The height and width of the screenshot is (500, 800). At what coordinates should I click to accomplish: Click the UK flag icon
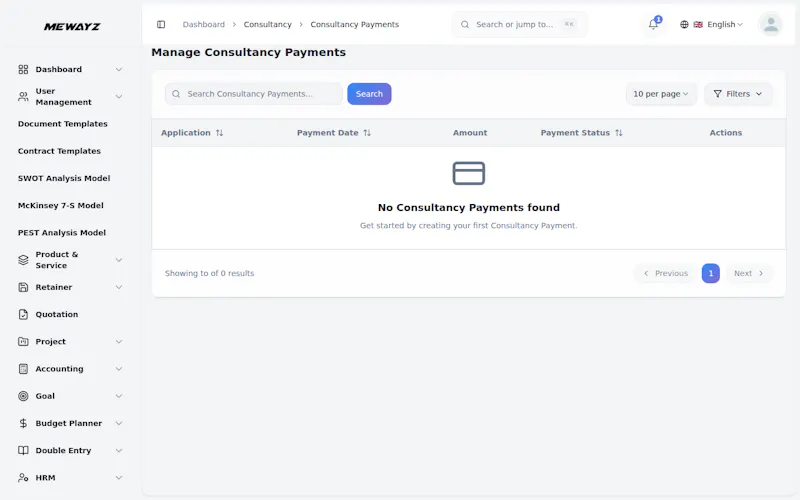click(698, 24)
